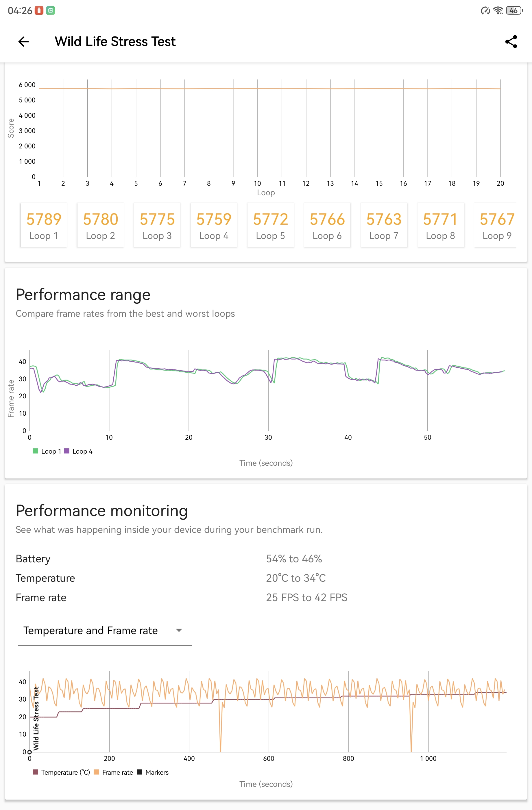Tap the back arrow icon

coord(23,42)
